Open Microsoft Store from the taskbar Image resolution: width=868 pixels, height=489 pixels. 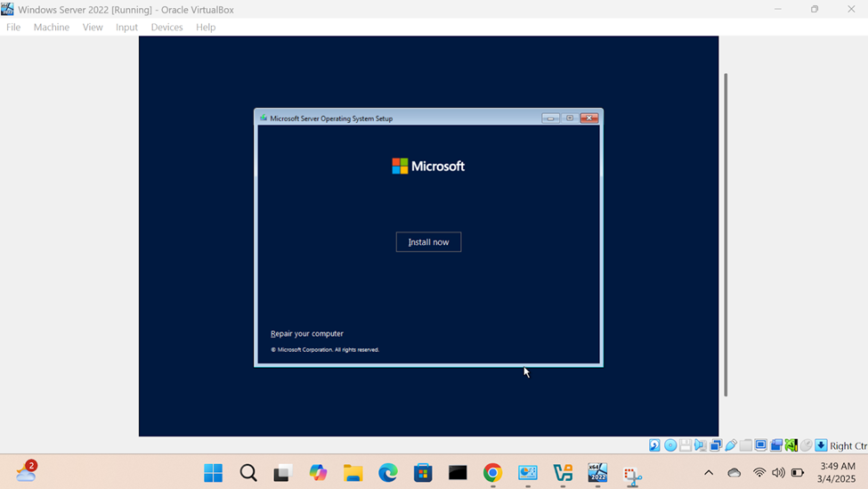[423, 473]
